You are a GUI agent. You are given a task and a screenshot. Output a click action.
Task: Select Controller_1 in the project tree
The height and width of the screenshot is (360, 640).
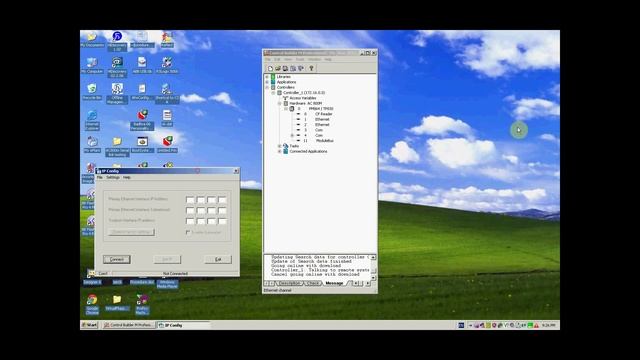304,93
